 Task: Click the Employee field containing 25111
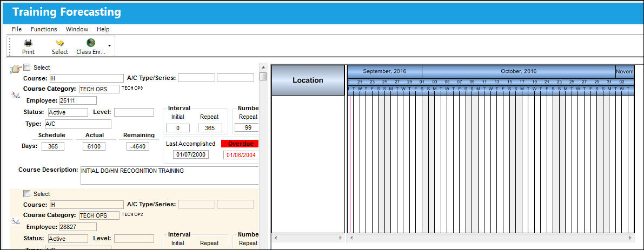78,100
